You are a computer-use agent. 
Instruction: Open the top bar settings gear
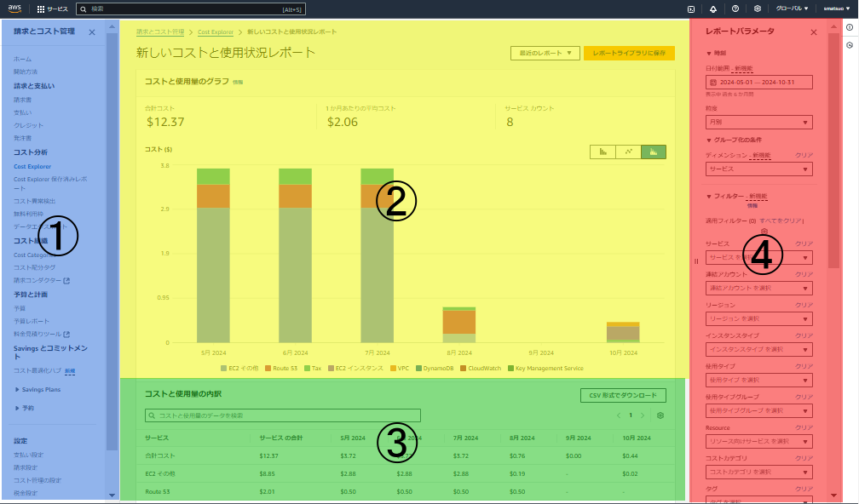click(x=757, y=9)
